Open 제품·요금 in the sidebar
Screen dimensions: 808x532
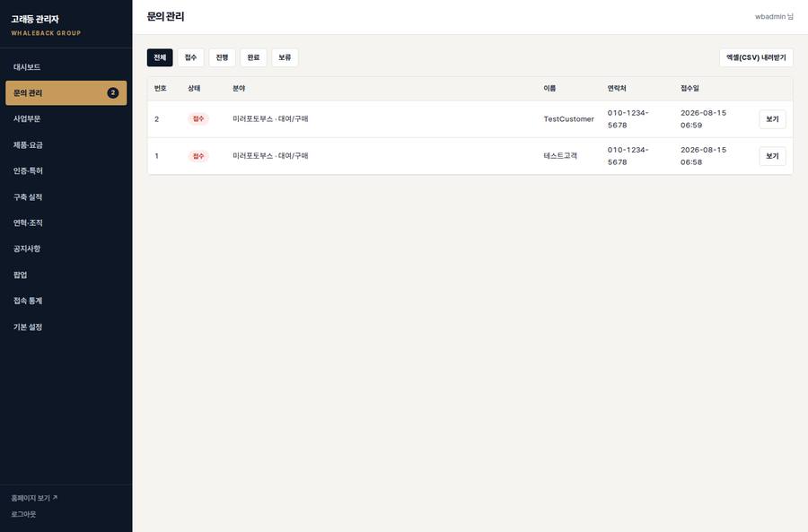pyautogui.click(x=66, y=144)
